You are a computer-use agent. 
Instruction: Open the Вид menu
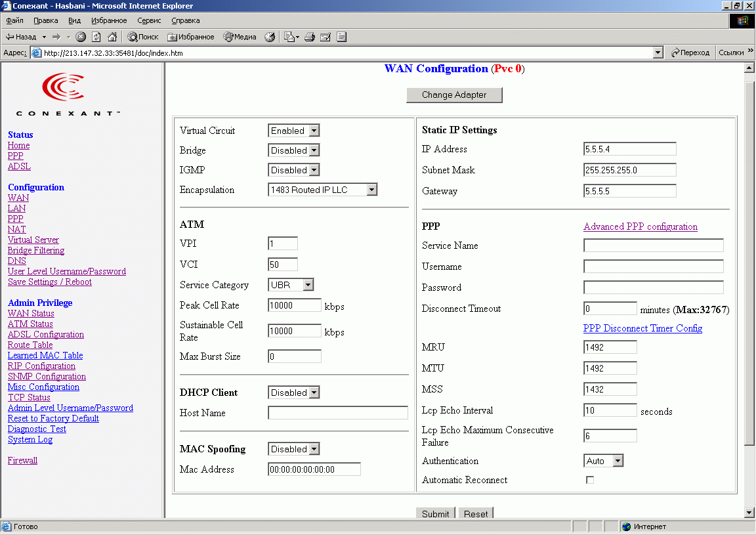tap(74, 20)
